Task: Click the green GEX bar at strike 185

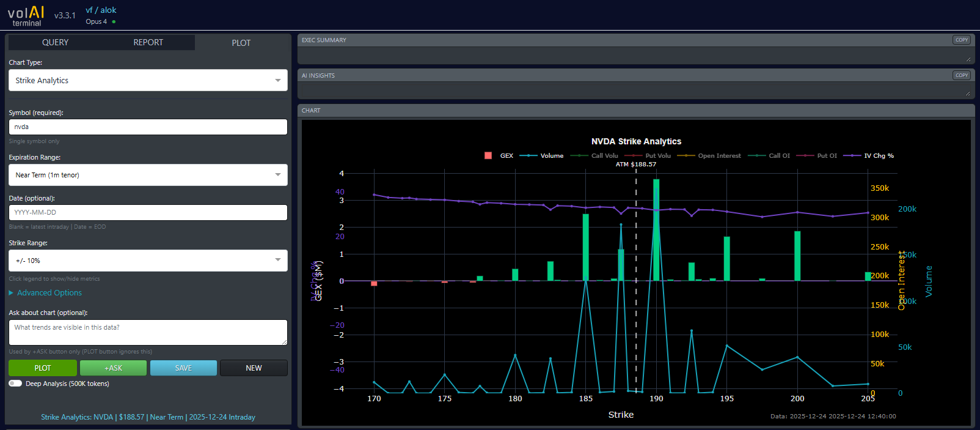Action: pos(586,247)
